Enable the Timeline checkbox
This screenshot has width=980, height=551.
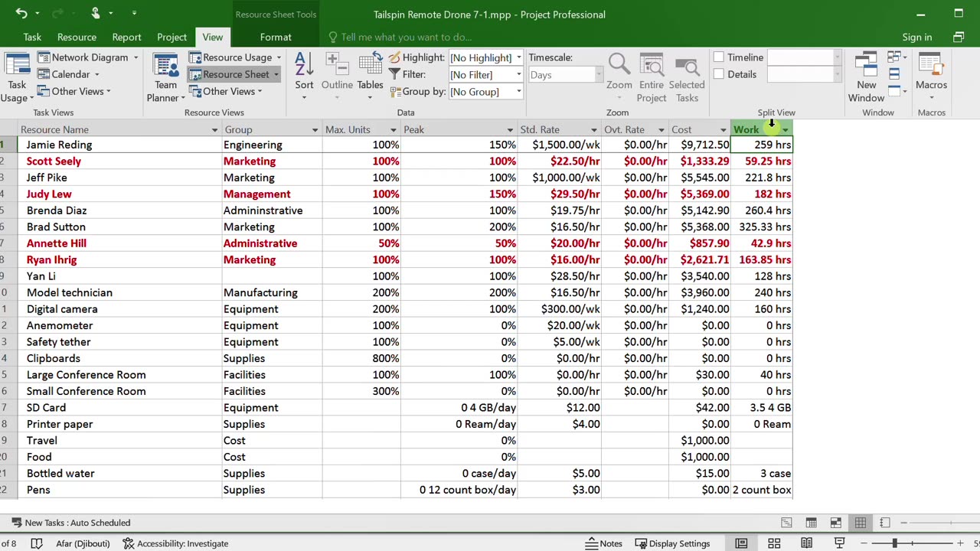pos(719,57)
